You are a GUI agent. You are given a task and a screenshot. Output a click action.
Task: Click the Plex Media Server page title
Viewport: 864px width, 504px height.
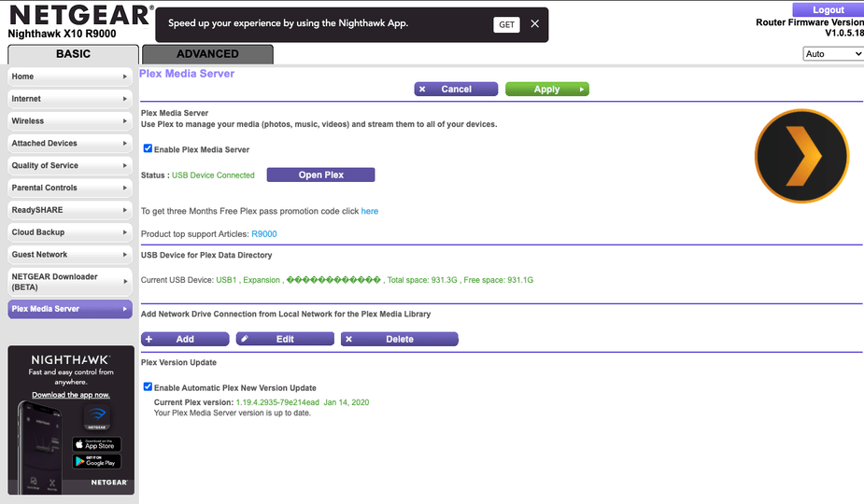pos(187,74)
